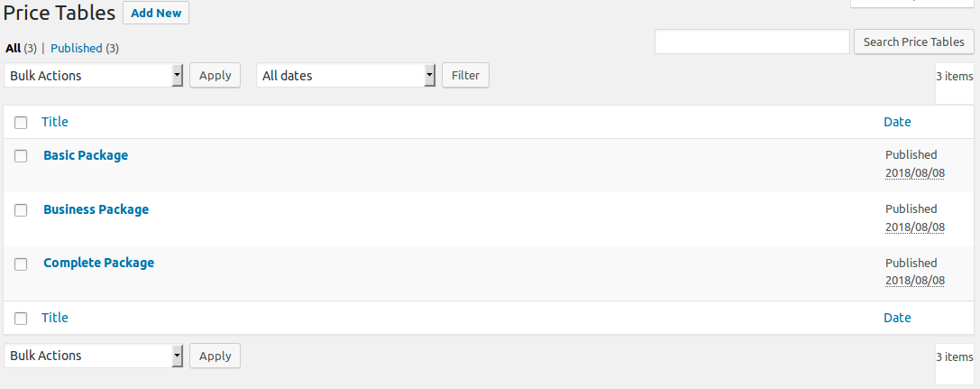This screenshot has width=980, height=389.
Task: Check the Basic Package row checkbox
Action: [21, 156]
